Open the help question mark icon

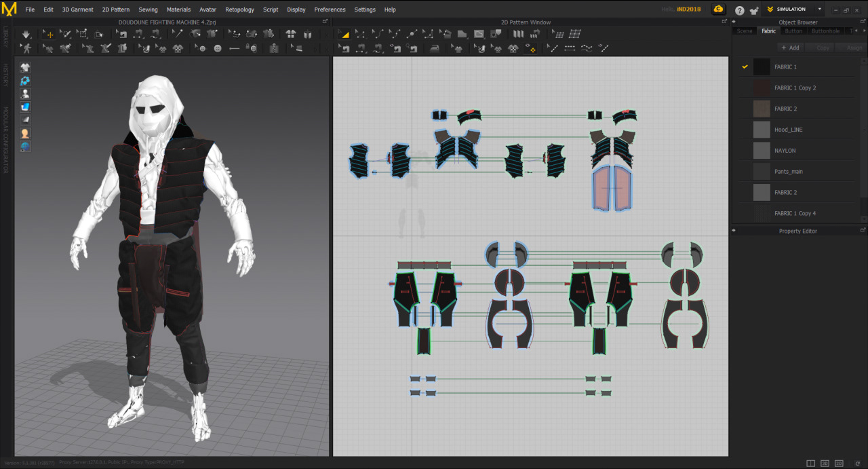[x=739, y=10]
